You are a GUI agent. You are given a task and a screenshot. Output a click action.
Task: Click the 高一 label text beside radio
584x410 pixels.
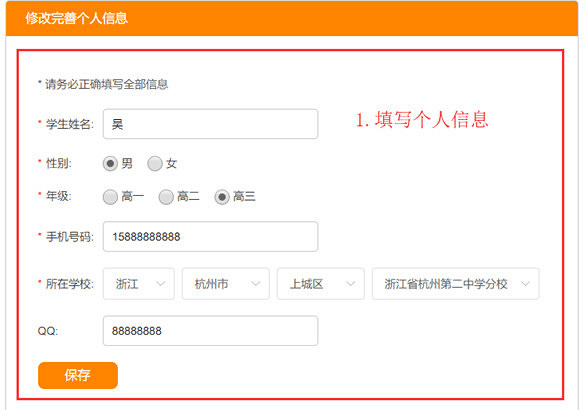pyautogui.click(x=133, y=196)
